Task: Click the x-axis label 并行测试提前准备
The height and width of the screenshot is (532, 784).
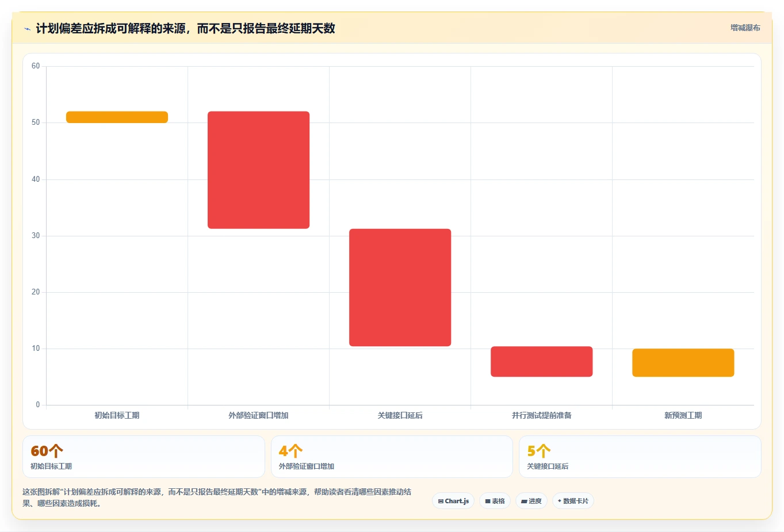Action: [x=541, y=415]
